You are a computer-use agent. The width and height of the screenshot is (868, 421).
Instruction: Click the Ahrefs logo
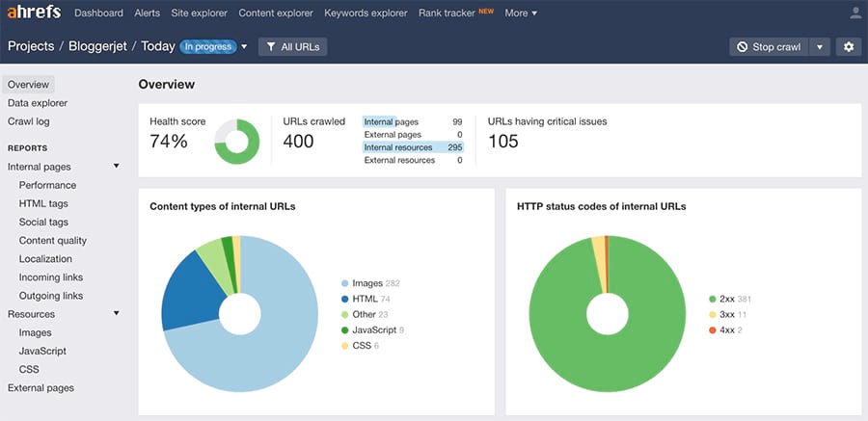(x=35, y=13)
